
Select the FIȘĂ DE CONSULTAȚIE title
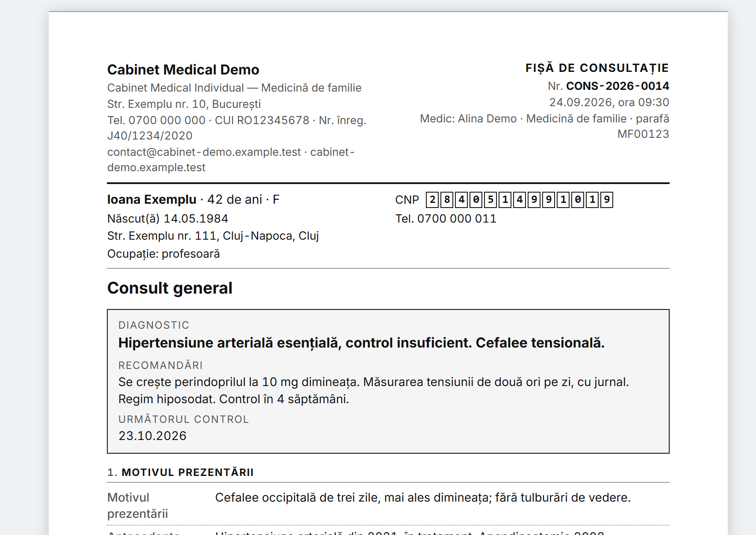point(597,68)
